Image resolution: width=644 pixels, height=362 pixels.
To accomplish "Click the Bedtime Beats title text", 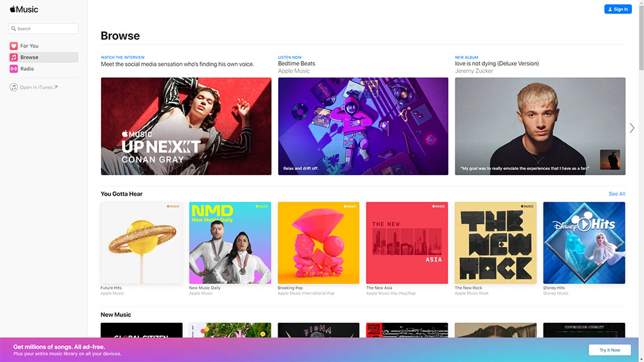I will pos(296,64).
